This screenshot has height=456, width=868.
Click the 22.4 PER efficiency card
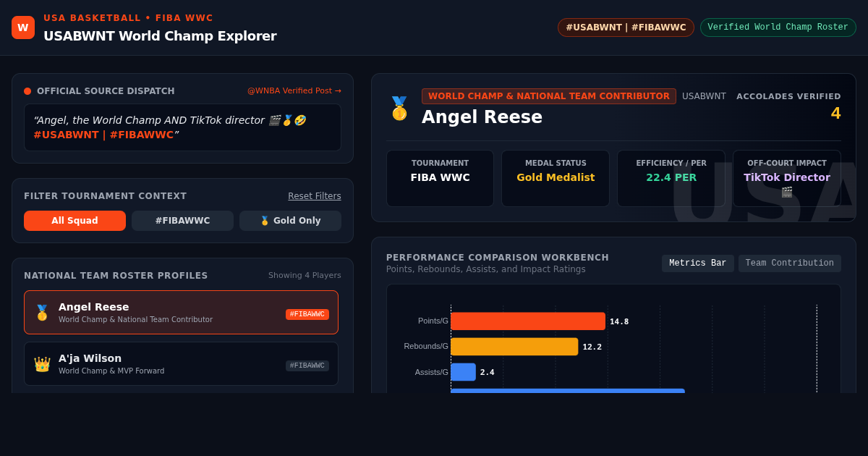671,178
